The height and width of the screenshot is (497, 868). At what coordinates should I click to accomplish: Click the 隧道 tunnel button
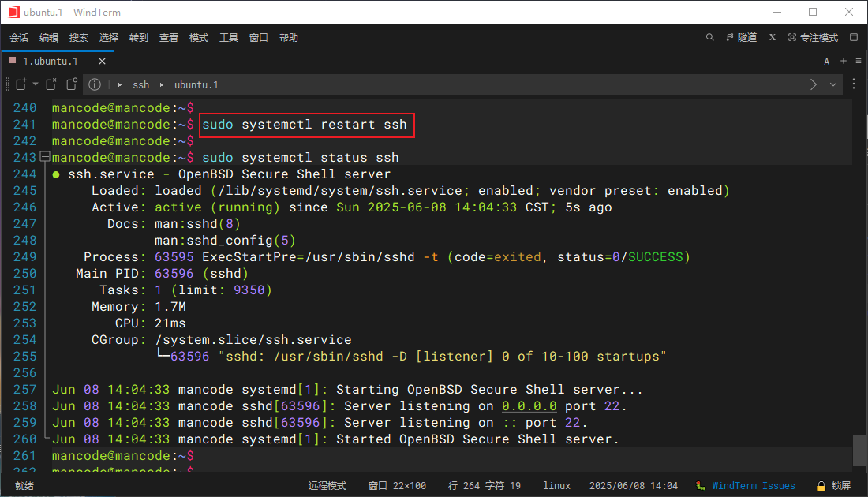[x=741, y=37]
